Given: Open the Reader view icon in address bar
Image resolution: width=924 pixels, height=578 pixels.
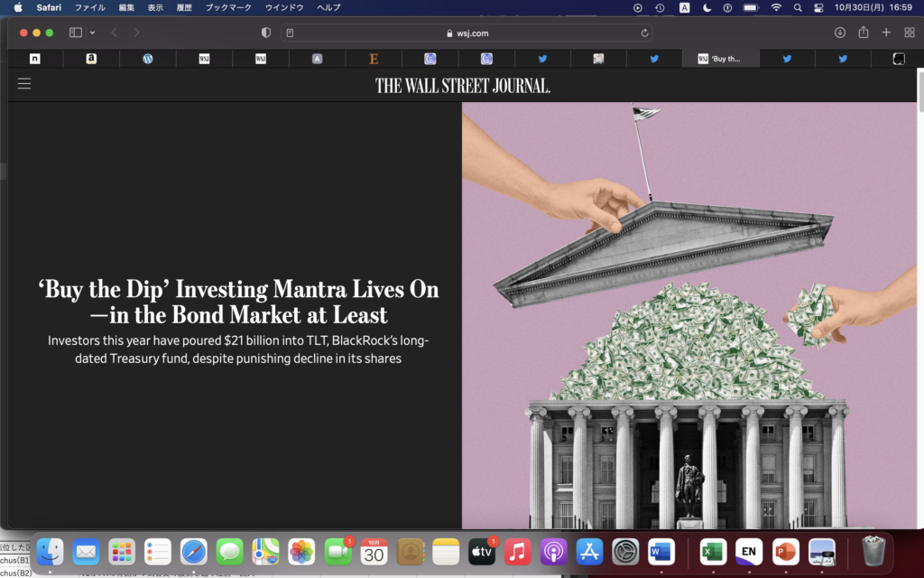Looking at the screenshot, I should click(290, 33).
